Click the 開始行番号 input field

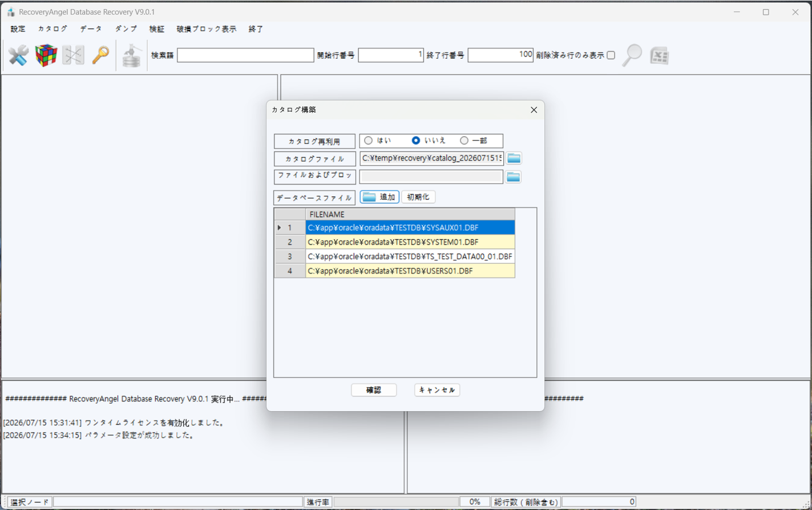(x=391, y=55)
